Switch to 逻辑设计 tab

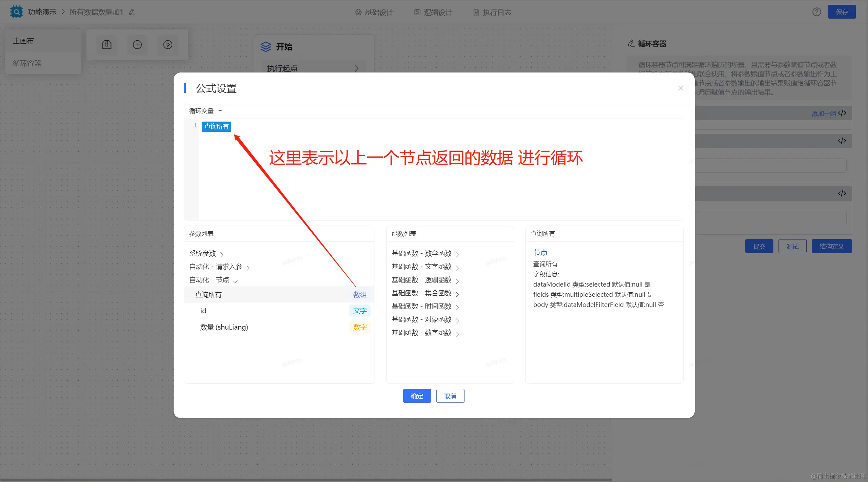[x=433, y=13]
